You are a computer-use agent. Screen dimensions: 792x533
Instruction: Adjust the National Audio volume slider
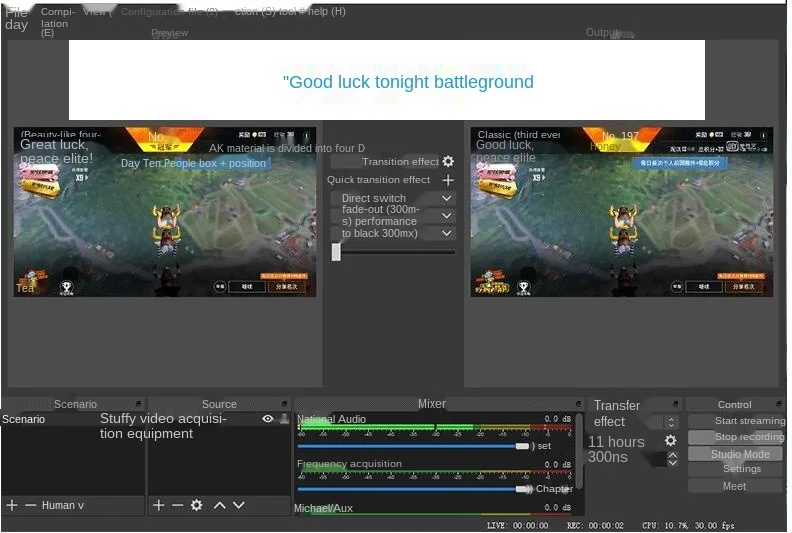coord(522,446)
